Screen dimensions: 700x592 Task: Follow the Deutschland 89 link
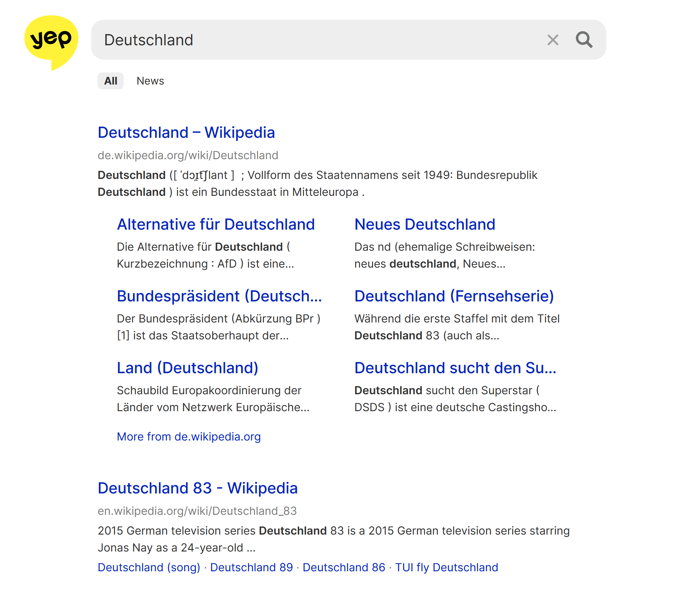251,567
